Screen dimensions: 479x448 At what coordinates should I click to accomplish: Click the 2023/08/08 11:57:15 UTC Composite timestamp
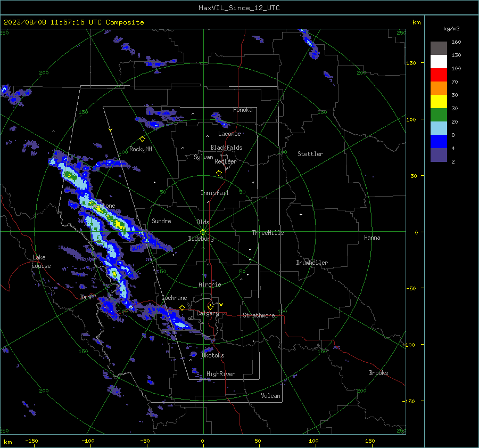click(x=73, y=22)
